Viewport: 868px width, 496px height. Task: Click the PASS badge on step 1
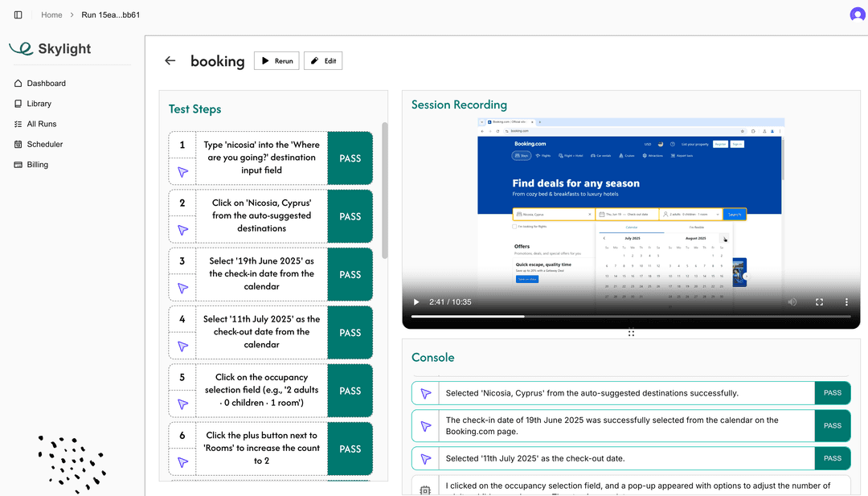tap(350, 158)
